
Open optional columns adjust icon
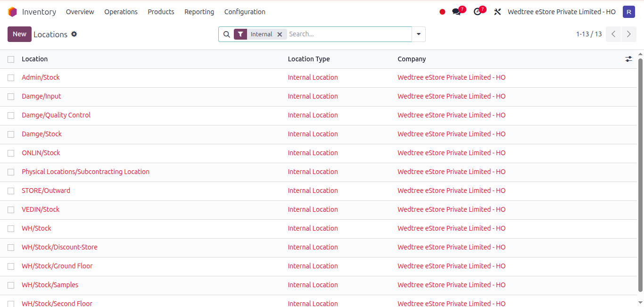pyautogui.click(x=628, y=59)
